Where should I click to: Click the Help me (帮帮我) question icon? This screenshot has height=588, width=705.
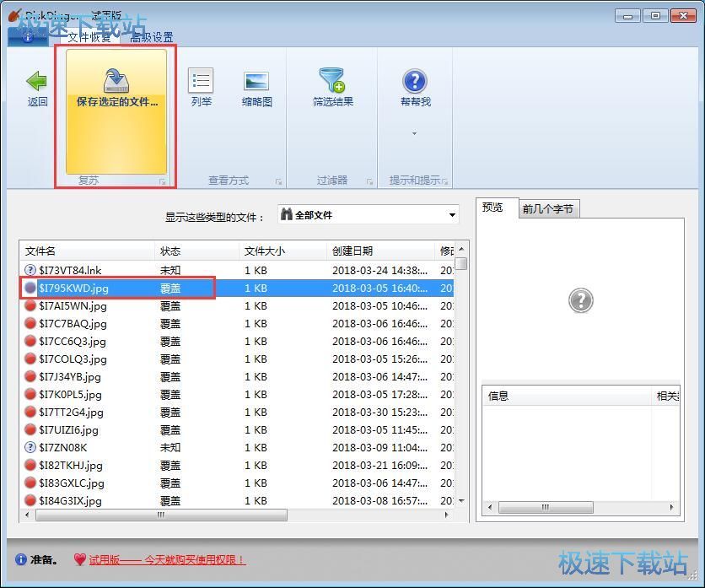415,82
